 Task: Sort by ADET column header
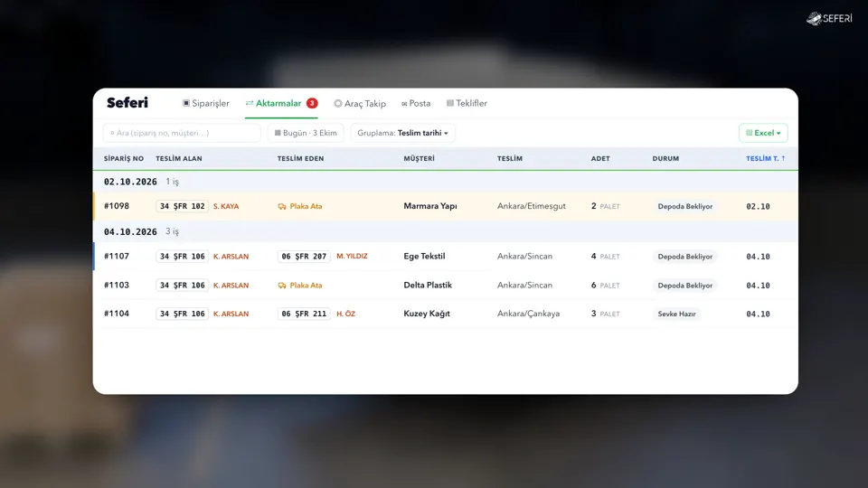tap(600, 159)
